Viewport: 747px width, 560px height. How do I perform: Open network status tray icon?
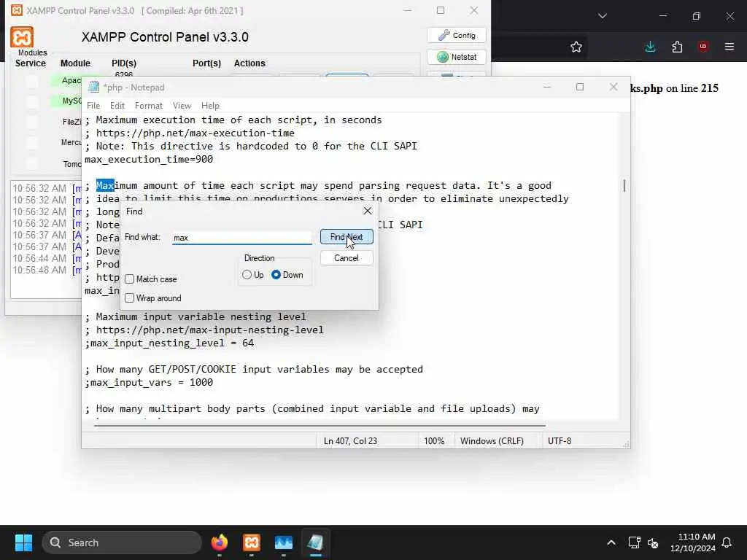634,542
